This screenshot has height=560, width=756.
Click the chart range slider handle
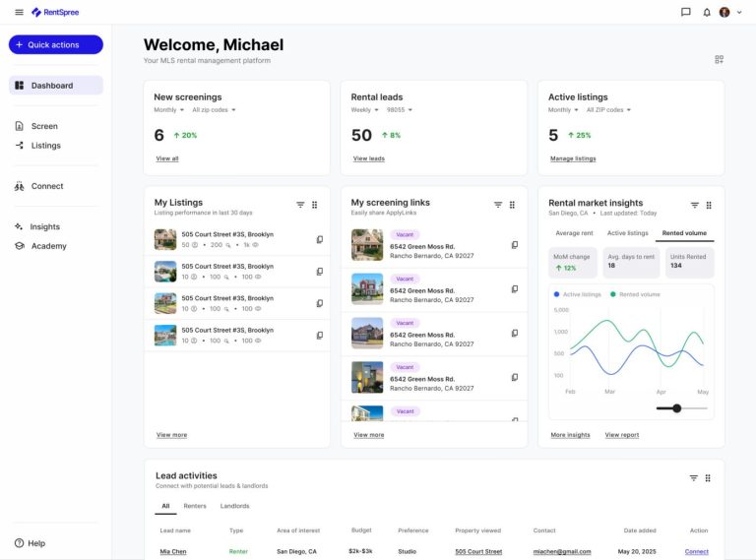676,408
